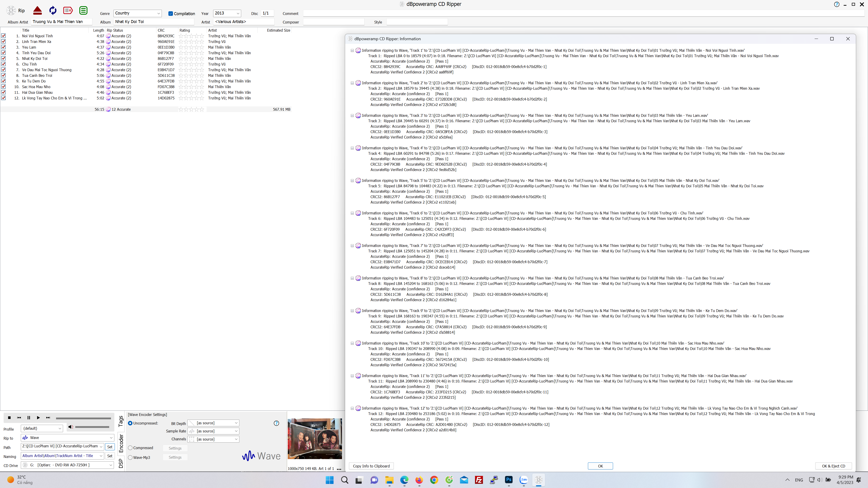Click the volume level slider
The image size is (868, 488).
click(92, 427)
